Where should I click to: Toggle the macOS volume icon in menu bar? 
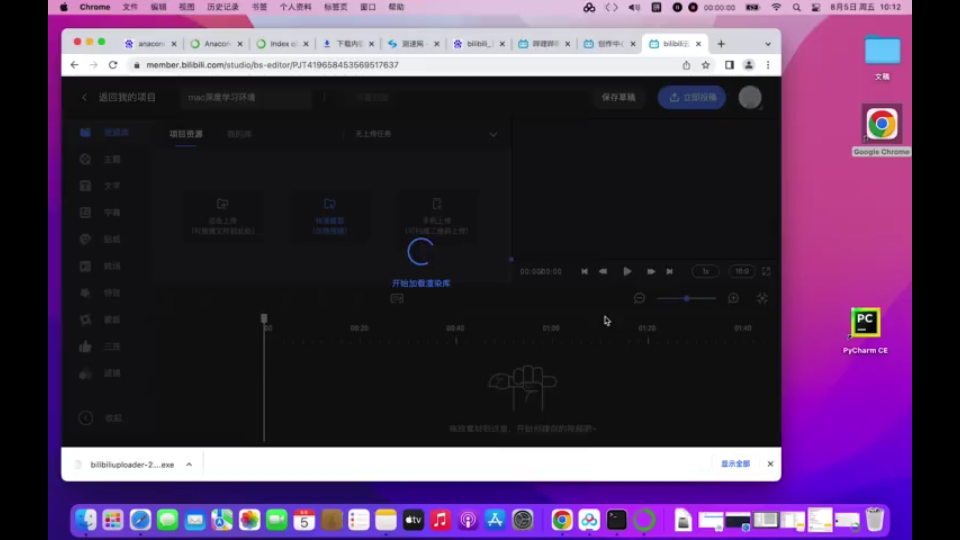(x=634, y=7)
